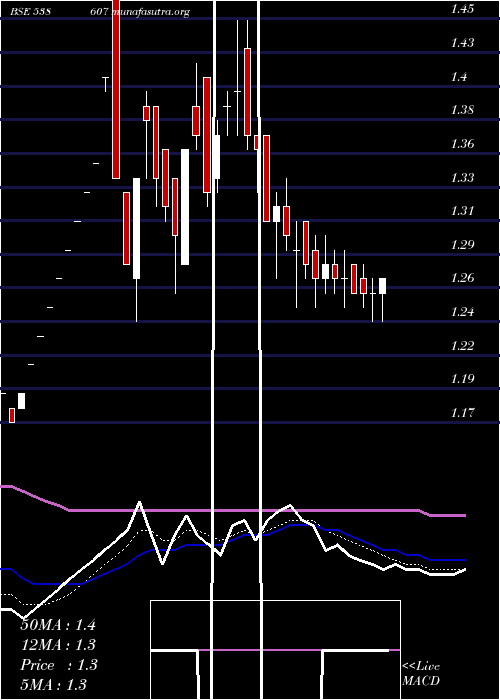Click the 1.45 price axis label
The width and height of the screenshot is (500, 700).
tap(460, 9)
